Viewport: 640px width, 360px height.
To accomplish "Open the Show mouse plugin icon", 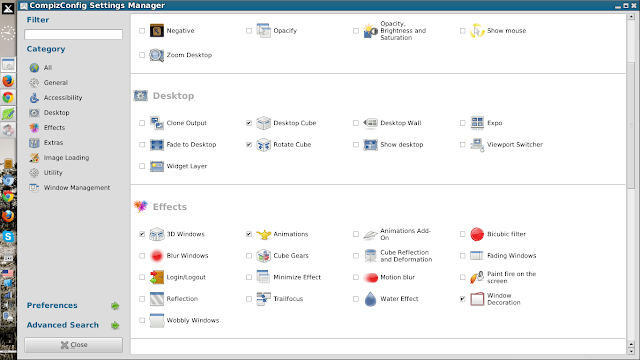I will pyautogui.click(x=477, y=31).
